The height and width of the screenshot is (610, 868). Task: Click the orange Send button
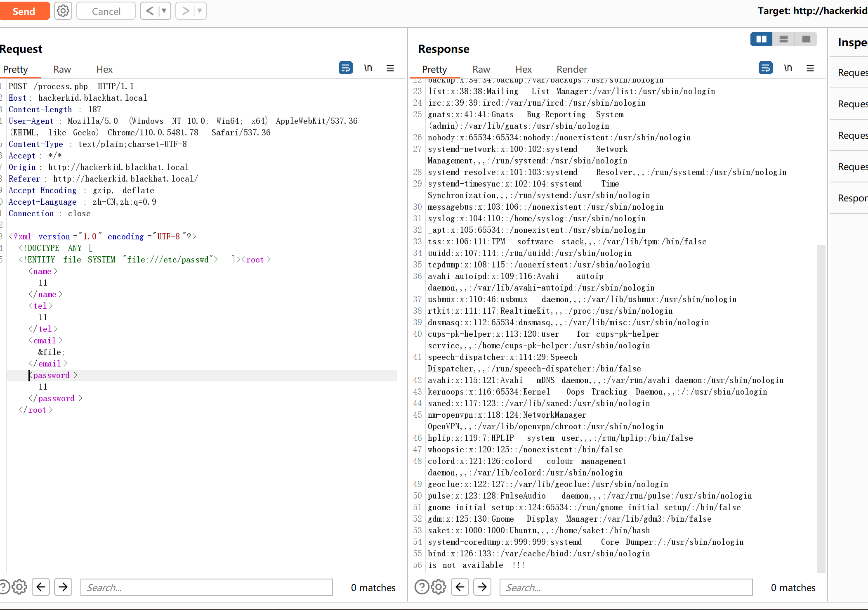pos(24,11)
